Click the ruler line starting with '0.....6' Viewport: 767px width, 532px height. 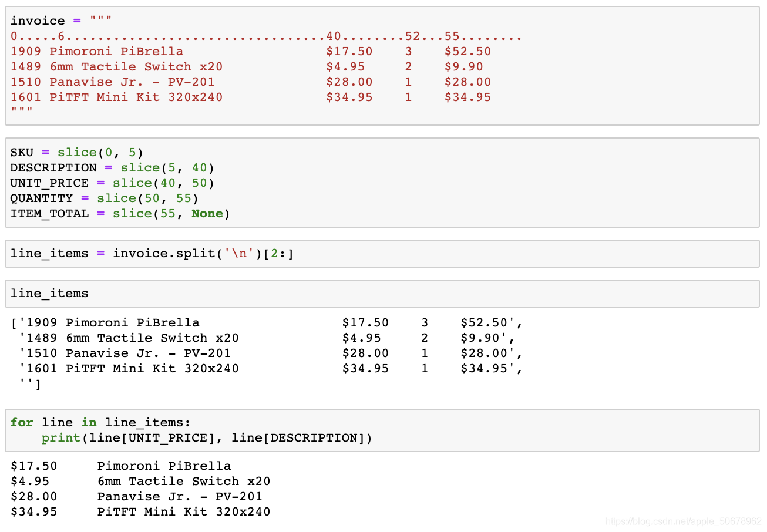(x=266, y=36)
